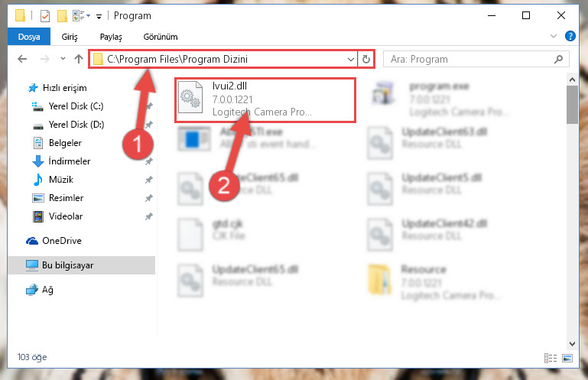Switch to the Görünüm tab
This screenshot has height=380, width=588.
[x=161, y=37]
